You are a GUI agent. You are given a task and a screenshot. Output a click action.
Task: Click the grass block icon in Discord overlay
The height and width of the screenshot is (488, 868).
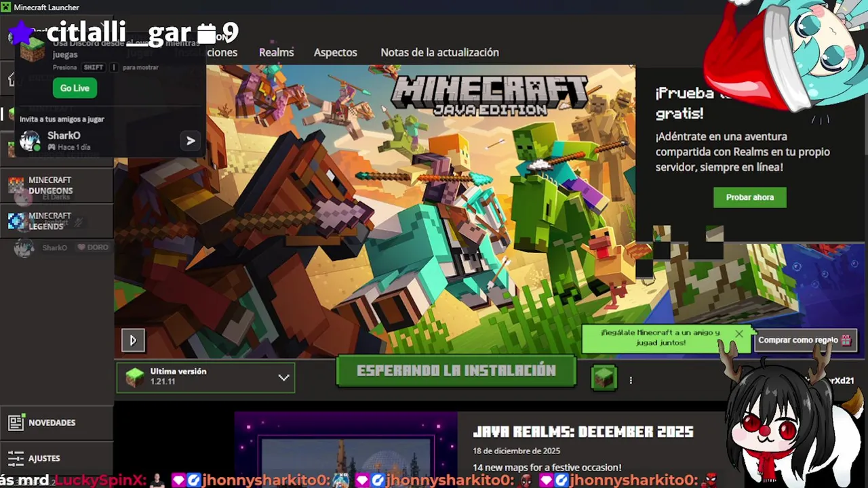[32, 48]
